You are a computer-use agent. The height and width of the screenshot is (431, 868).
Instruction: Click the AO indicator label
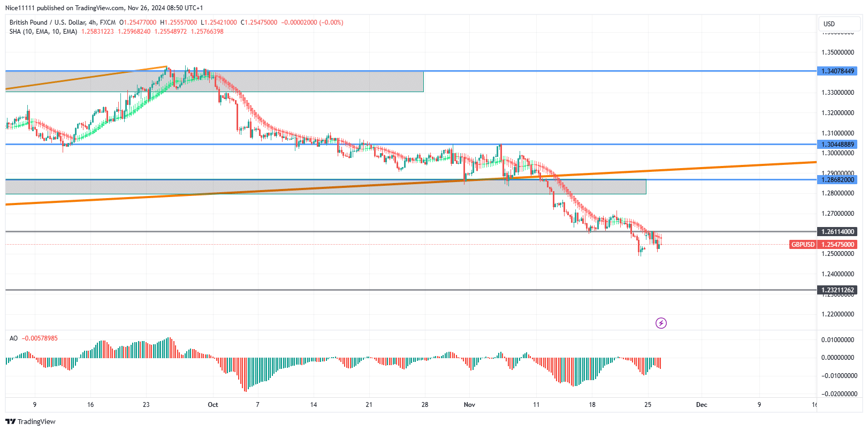(13, 338)
